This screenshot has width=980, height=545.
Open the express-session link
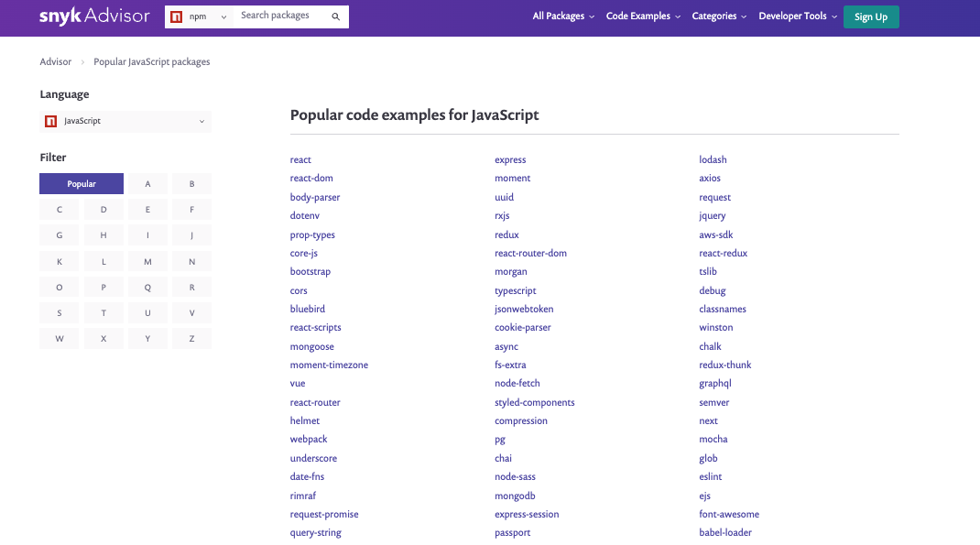(x=527, y=515)
